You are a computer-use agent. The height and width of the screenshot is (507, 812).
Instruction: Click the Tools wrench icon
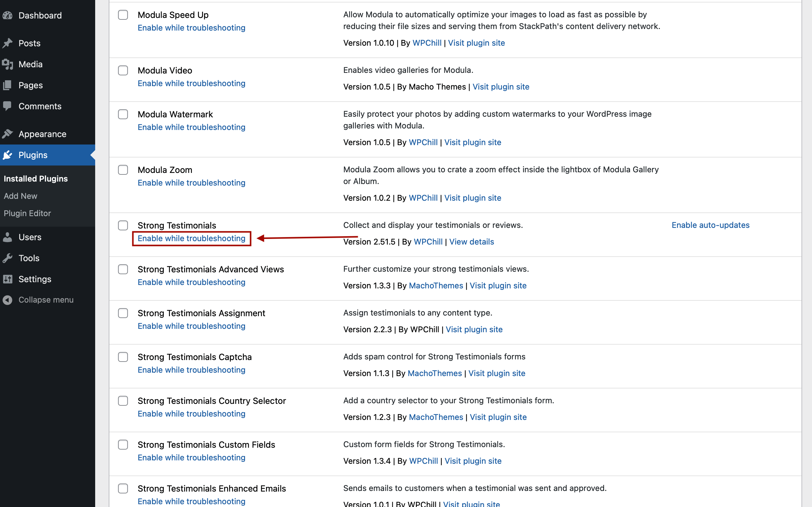[x=7, y=258]
